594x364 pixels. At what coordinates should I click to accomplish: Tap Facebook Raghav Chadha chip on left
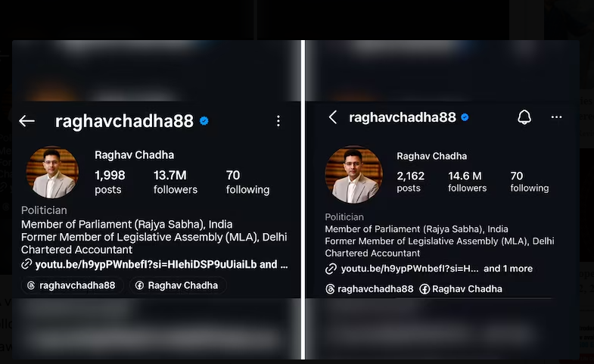pyautogui.click(x=178, y=285)
